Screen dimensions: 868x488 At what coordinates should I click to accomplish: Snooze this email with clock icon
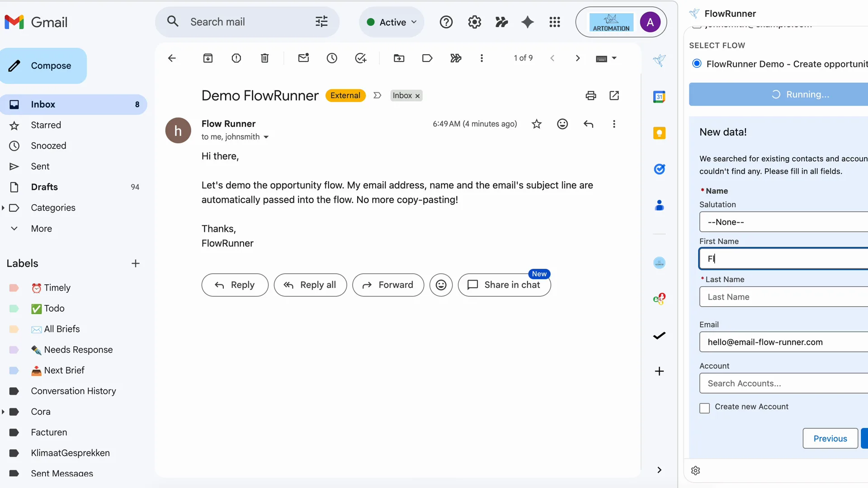pyautogui.click(x=332, y=58)
